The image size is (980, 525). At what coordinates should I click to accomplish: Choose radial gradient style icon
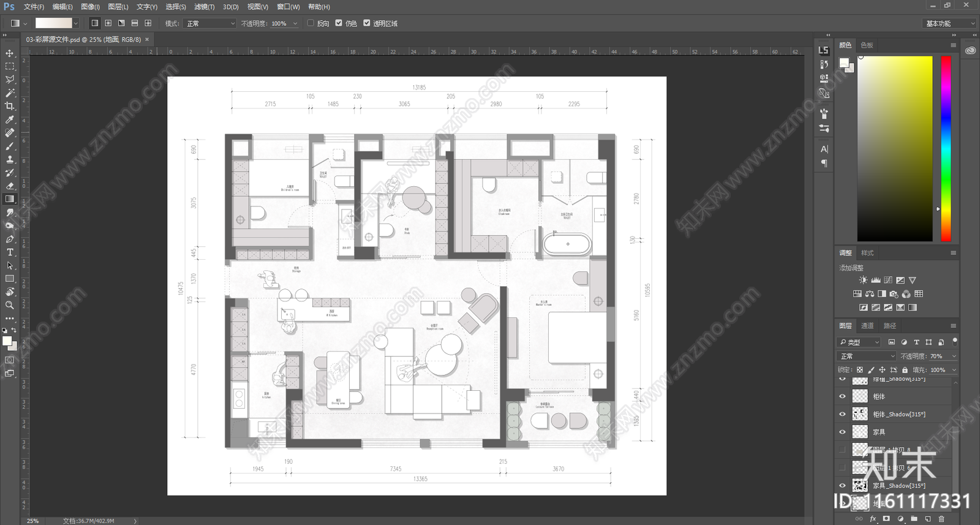(x=108, y=23)
